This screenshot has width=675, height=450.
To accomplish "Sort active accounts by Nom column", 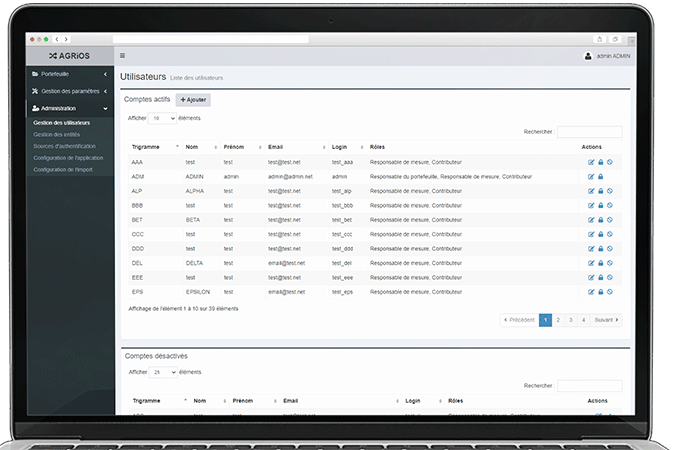I will click(201, 147).
